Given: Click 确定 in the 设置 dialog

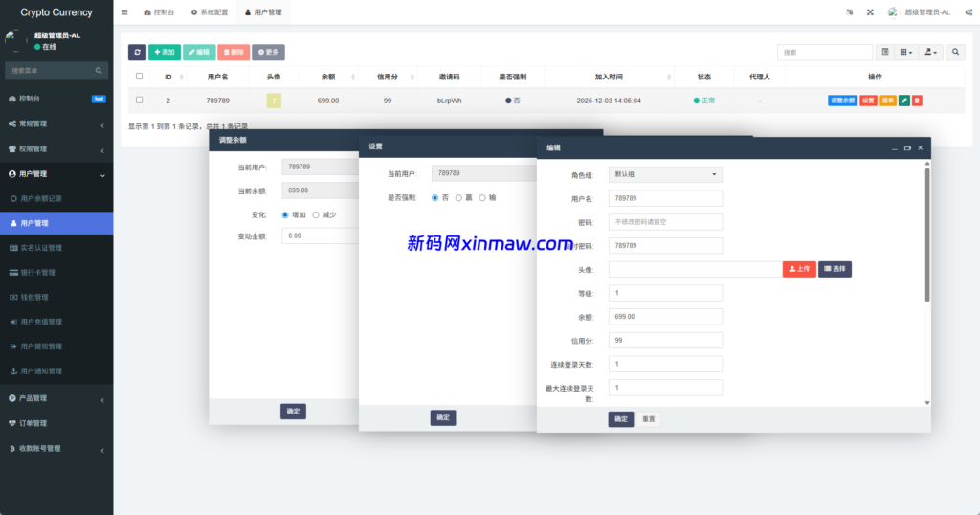Looking at the screenshot, I should point(443,417).
